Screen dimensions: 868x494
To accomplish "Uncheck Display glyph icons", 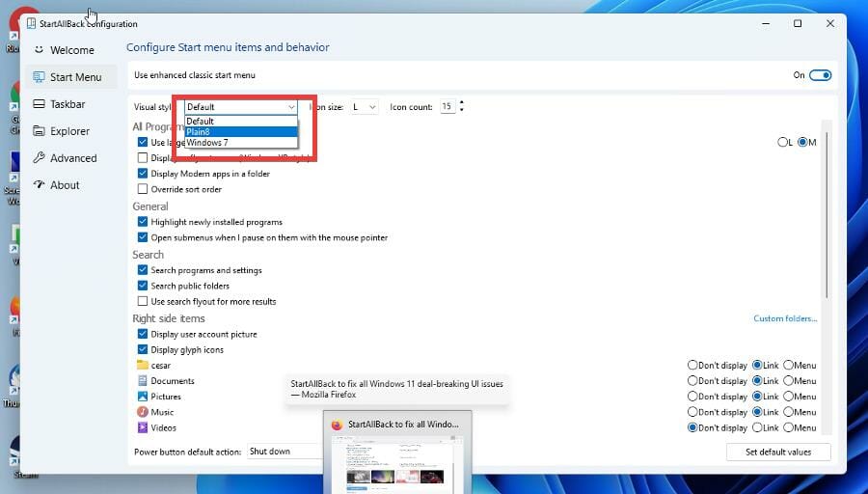I will click(143, 349).
